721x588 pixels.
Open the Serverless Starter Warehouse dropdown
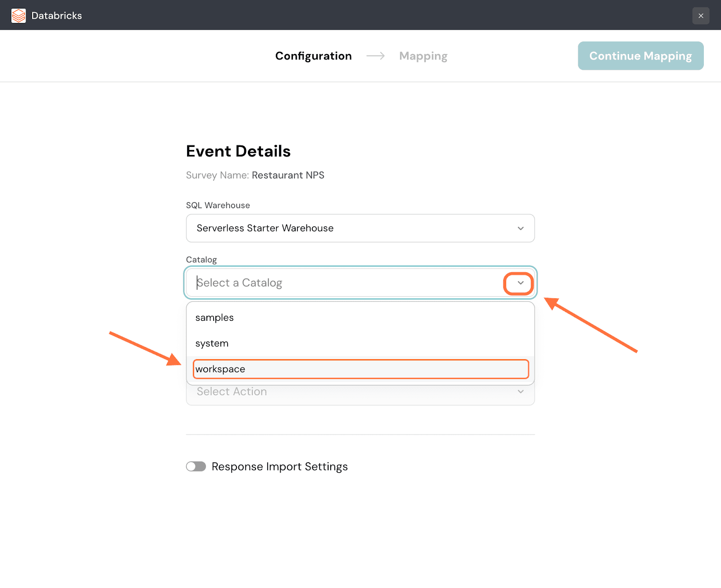coord(351,228)
